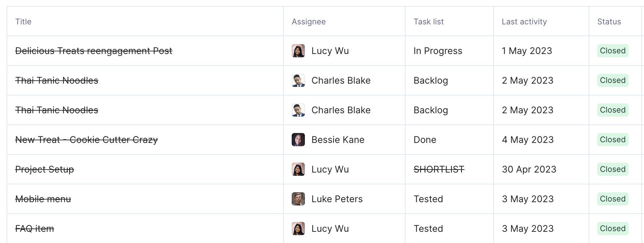644x243 pixels.
Task: Open the New Treat - Cookie Cutter Crazy task
Action: coord(87,140)
